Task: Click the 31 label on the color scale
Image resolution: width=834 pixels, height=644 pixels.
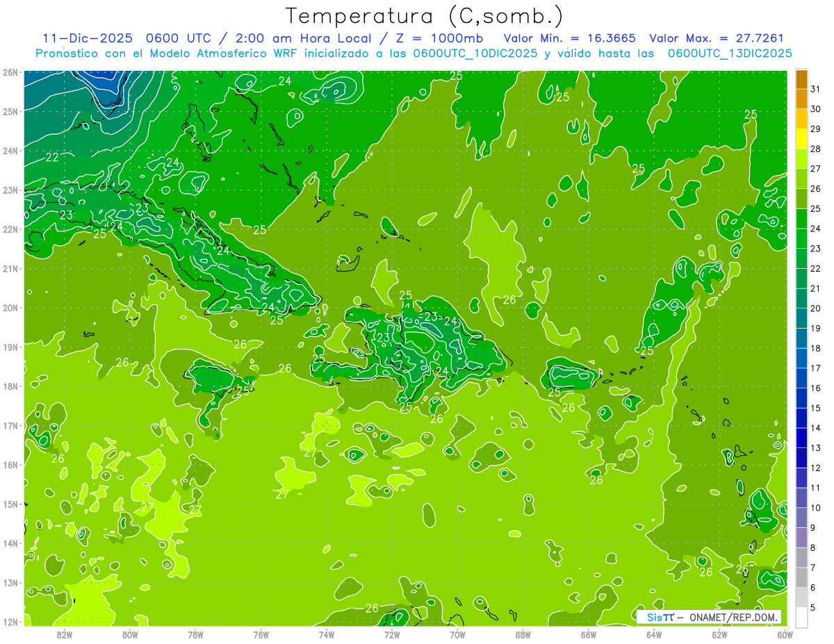Action: pos(815,88)
